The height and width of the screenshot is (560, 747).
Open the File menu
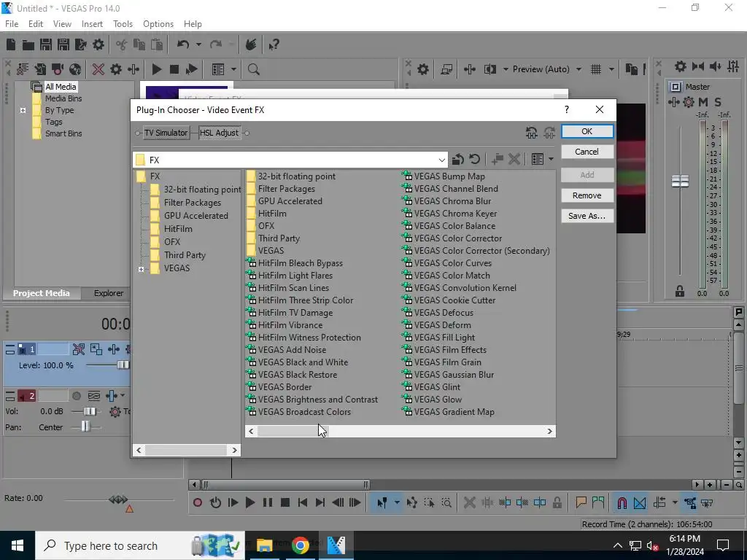coord(12,24)
